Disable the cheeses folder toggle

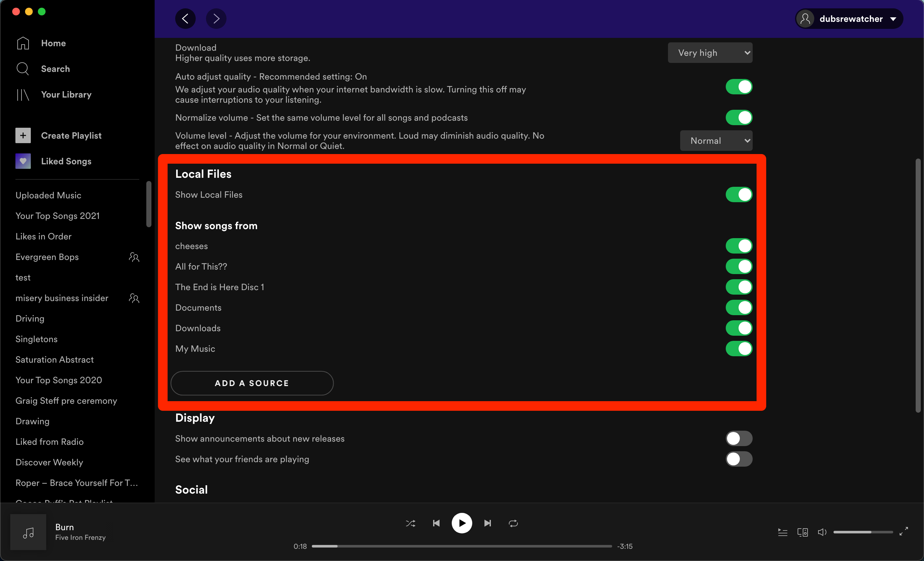738,246
